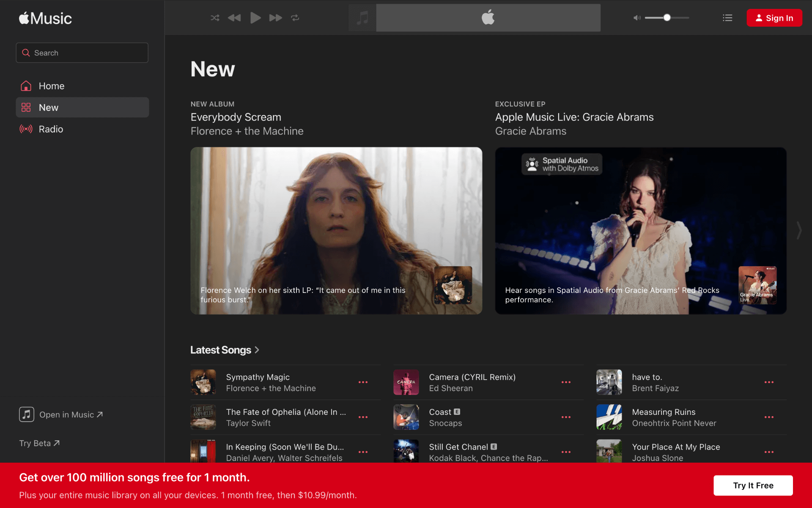Image resolution: width=812 pixels, height=508 pixels.
Task: Open more options for Sympathy Magic
Action: click(363, 382)
